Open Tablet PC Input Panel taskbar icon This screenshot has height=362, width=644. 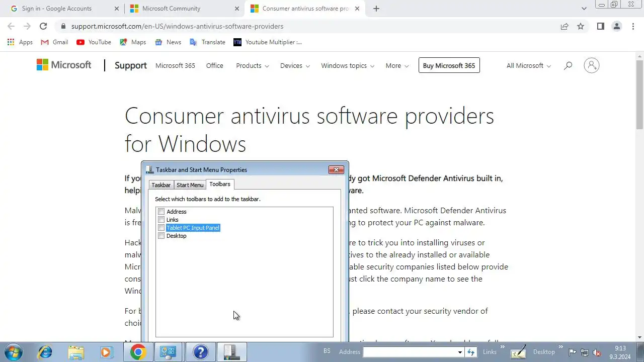pyautogui.click(x=518, y=352)
